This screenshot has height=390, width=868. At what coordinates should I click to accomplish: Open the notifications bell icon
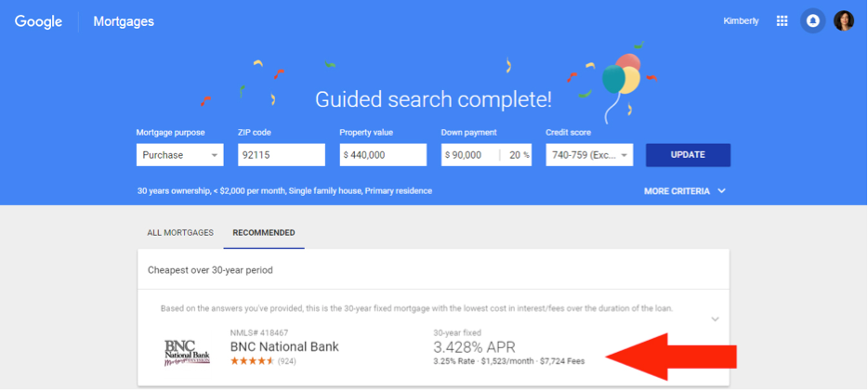click(x=812, y=21)
